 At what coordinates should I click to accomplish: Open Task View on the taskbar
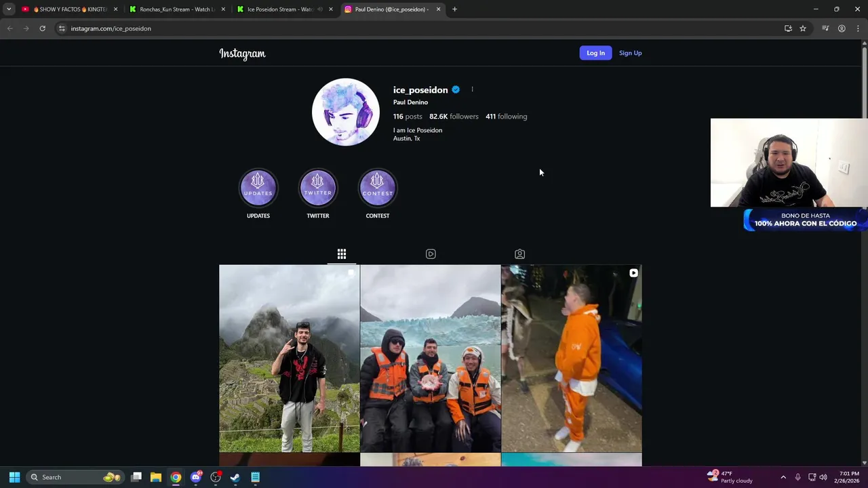click(x=136, y=477)
